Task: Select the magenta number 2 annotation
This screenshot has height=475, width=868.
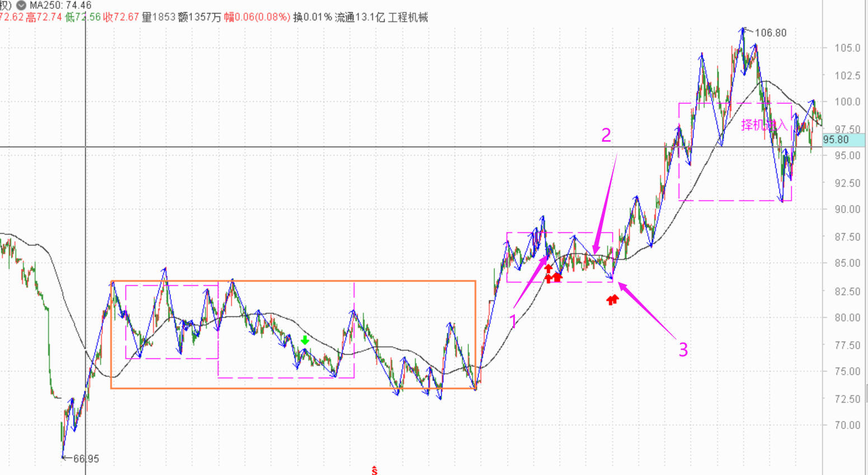Action: (606, 136)
